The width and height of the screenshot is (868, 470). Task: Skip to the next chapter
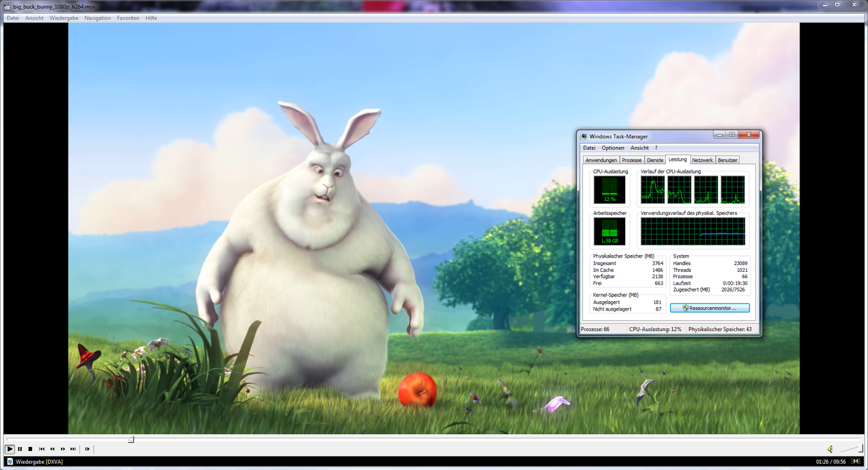tap(73, 449)
